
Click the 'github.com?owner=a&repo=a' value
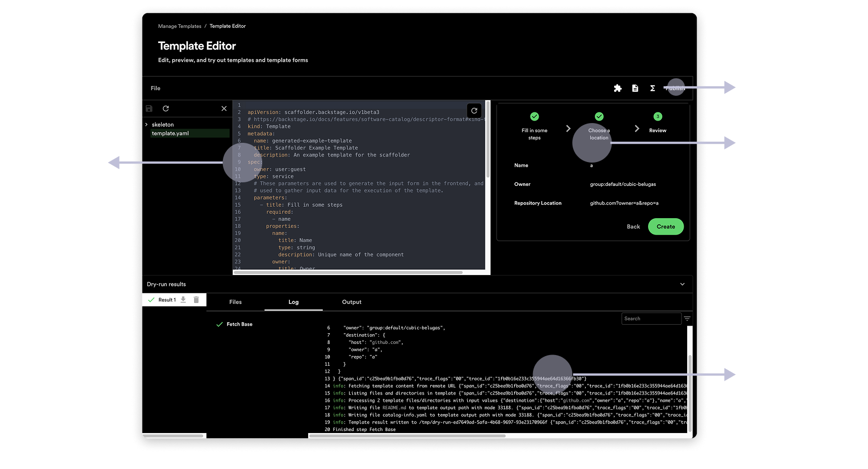624,203
